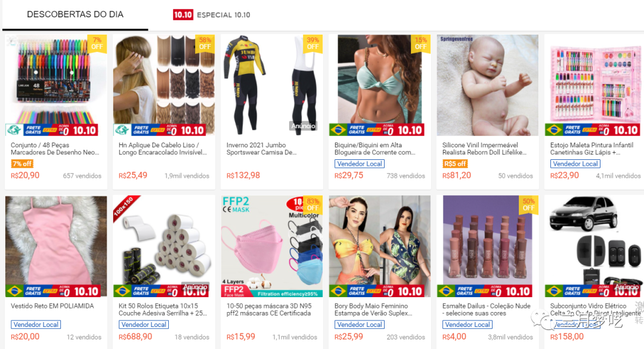Click the Anúncio label on the cycling jersey
Screen dimensions: 644x349
coord(303,126)
